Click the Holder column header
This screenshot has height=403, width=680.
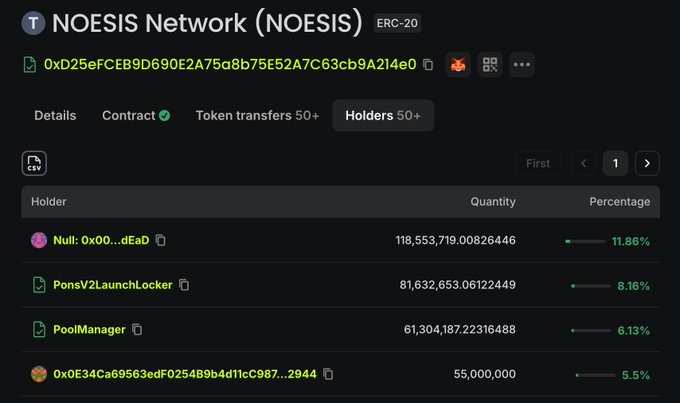click(49, 202)
